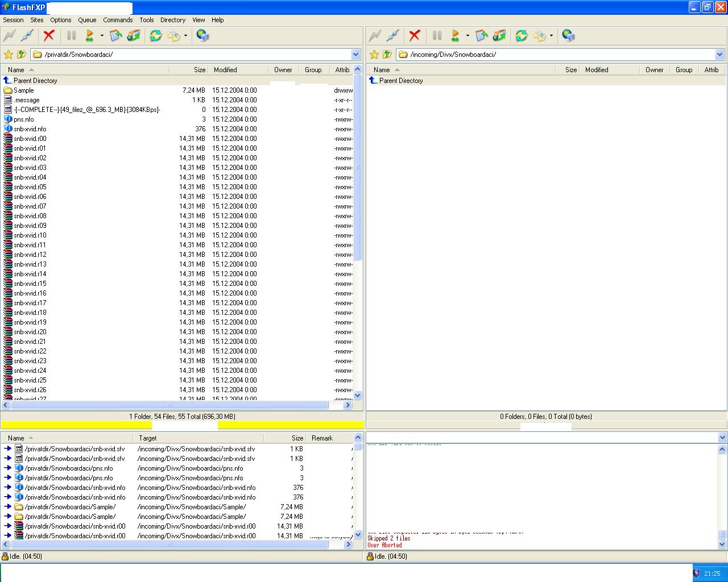Image resolution: width=728 pixels, height=582 pixels.
Task: Click the disconnect plug icon in left toolbar
Action: (x=27, y=36)
